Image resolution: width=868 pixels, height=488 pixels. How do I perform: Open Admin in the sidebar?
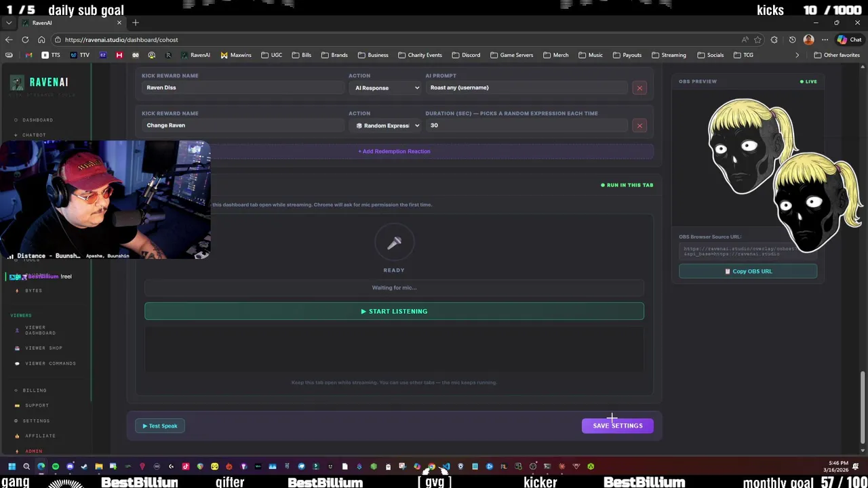pyautogui.click(x=33, y=451)
